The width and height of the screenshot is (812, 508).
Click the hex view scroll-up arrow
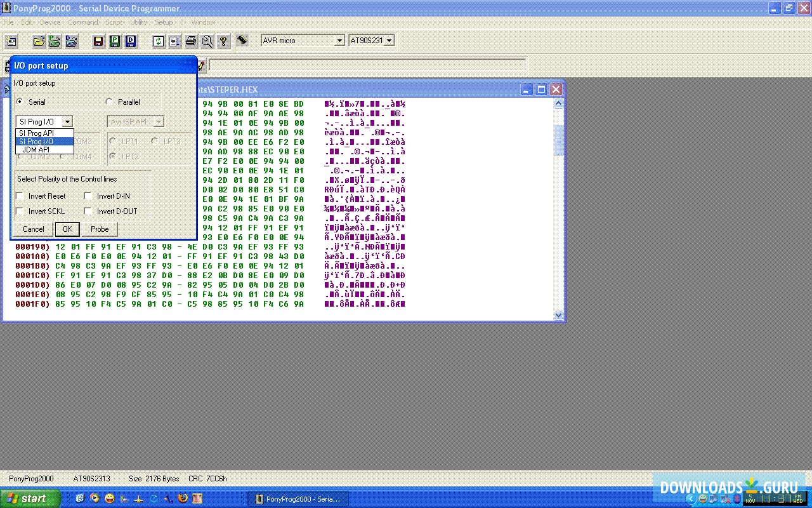558,103
